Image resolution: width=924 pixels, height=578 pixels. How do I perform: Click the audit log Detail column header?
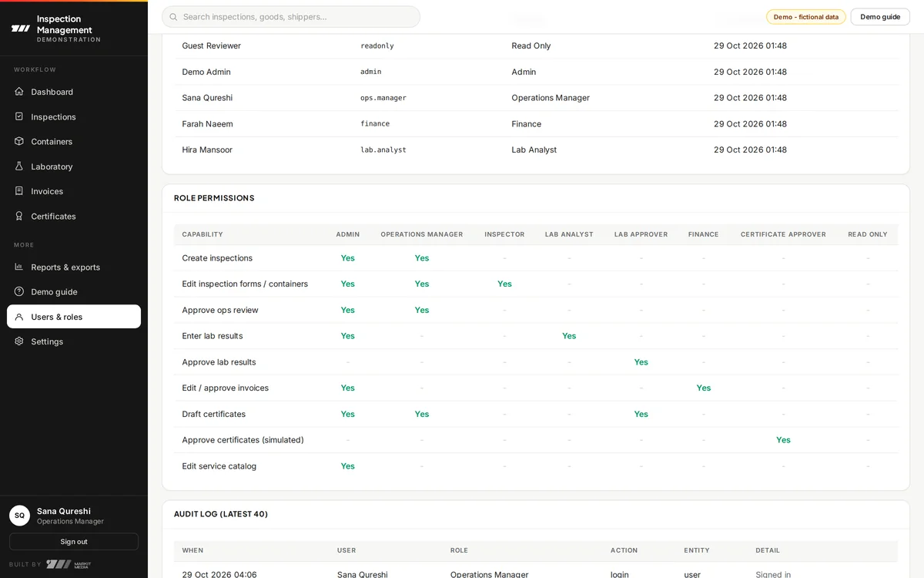pos(768,550)
